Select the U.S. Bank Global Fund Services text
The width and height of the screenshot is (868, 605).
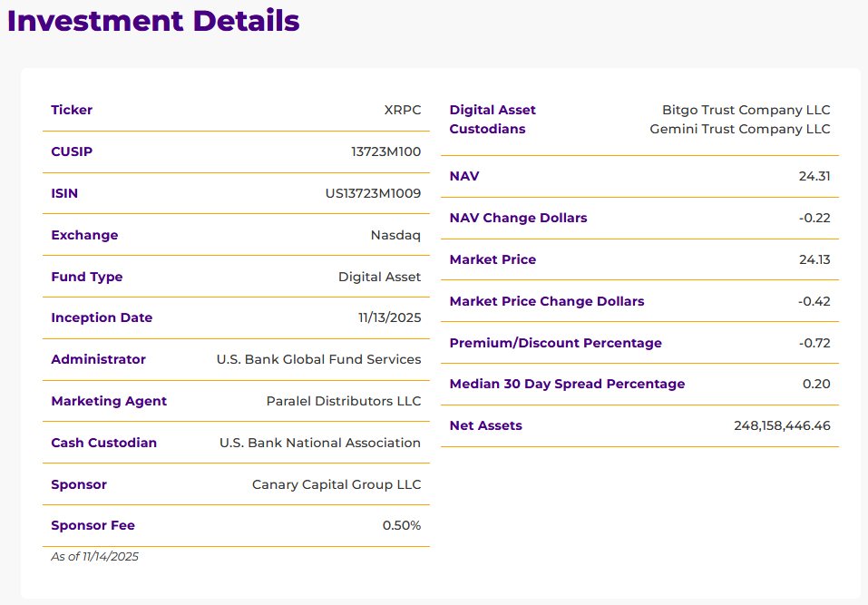319,359
